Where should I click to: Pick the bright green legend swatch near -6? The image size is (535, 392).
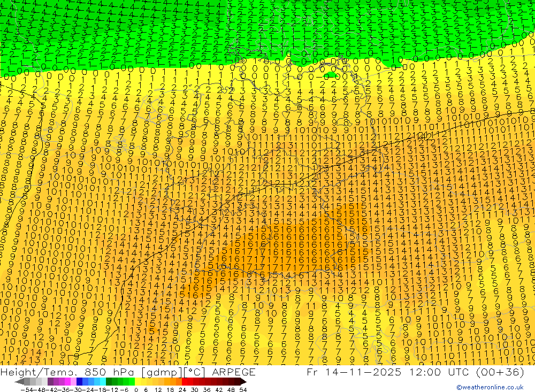[132, 381]
